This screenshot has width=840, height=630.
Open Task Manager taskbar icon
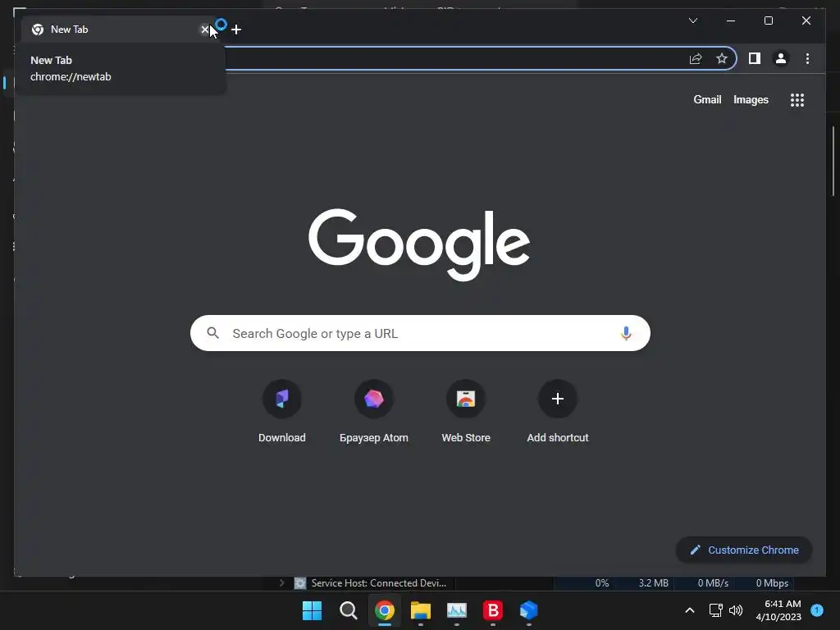click(x=456, y=610)
